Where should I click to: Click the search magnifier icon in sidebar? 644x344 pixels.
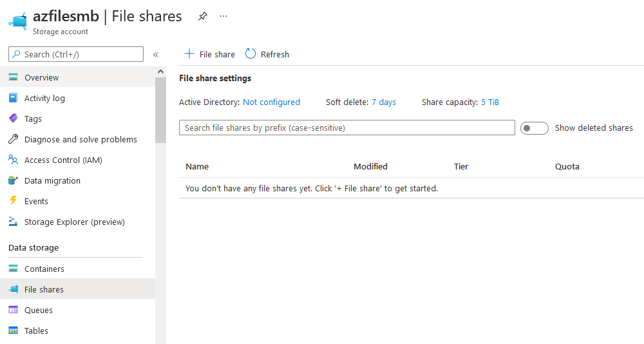[x=17, y=54]
